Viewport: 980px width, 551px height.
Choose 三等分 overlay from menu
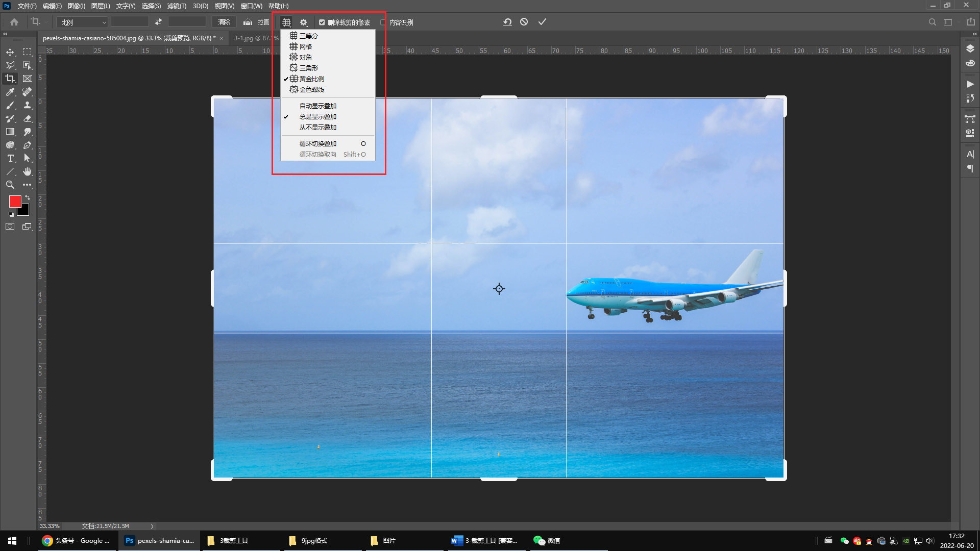click(x=308, y=36)
